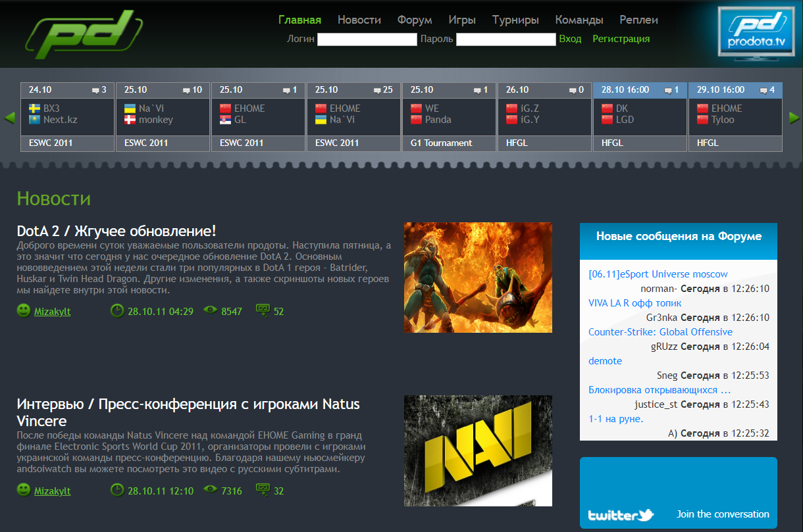Click comment bubble on EHOME vs Tyloo match

point(763,90)
